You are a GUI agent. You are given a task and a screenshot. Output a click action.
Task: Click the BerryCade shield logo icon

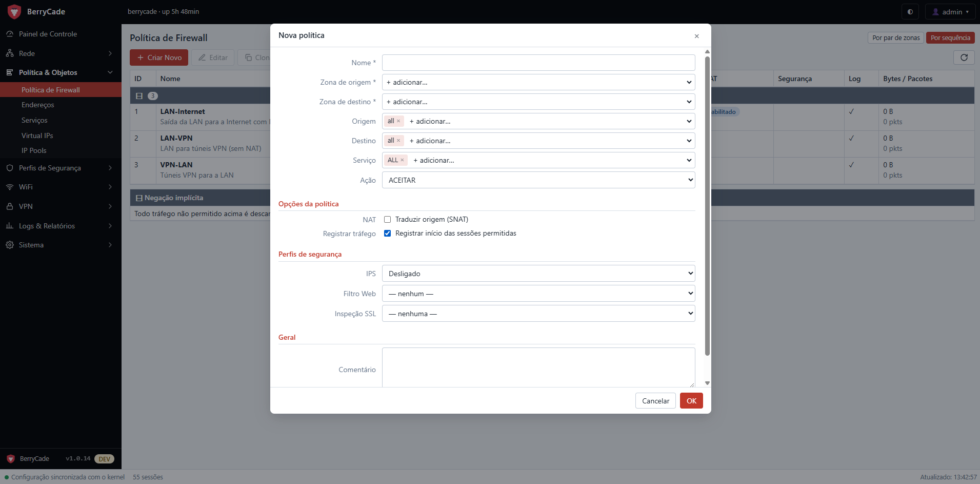pos(14,11)
